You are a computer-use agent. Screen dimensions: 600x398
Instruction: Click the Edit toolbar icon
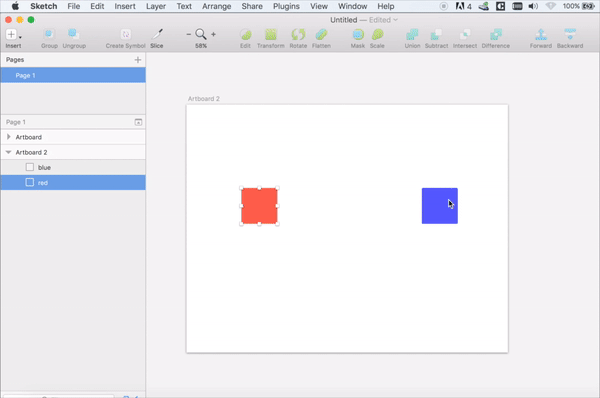pyautogui.click(x=245, y=34)
